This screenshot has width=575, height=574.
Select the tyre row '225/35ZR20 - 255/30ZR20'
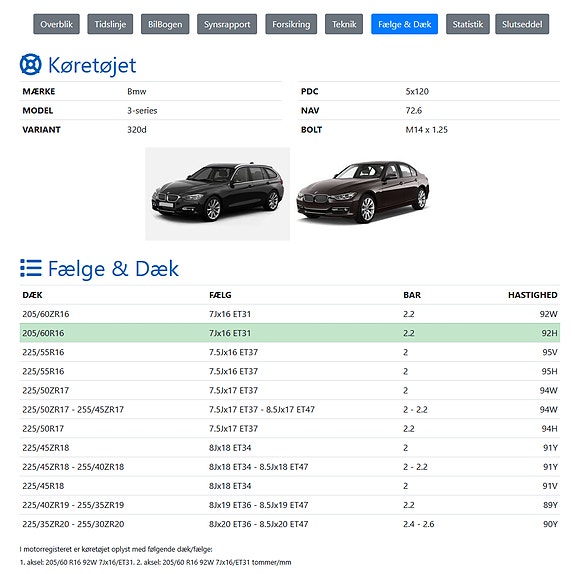(x=290, y=524)
